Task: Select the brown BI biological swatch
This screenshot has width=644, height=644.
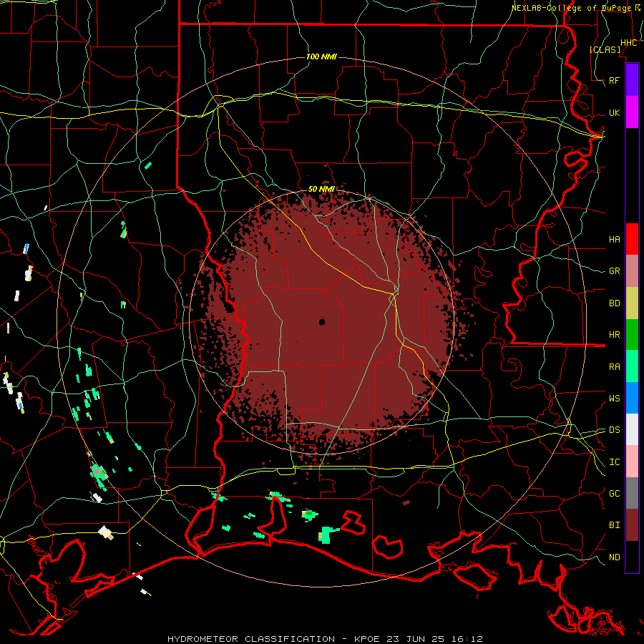Action: [x=632, y=525]
